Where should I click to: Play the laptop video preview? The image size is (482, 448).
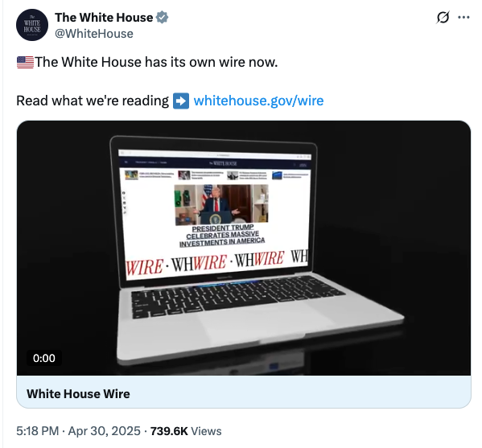click(x=244, y=248)
